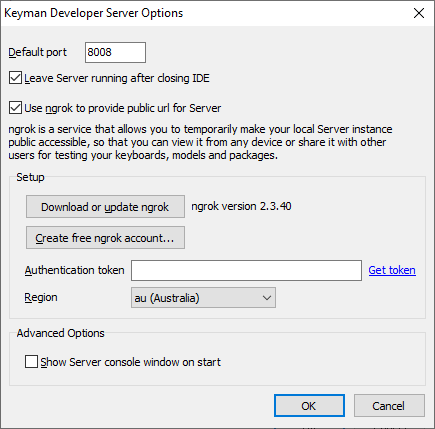Follow the Get token link

tap(392, 270)
